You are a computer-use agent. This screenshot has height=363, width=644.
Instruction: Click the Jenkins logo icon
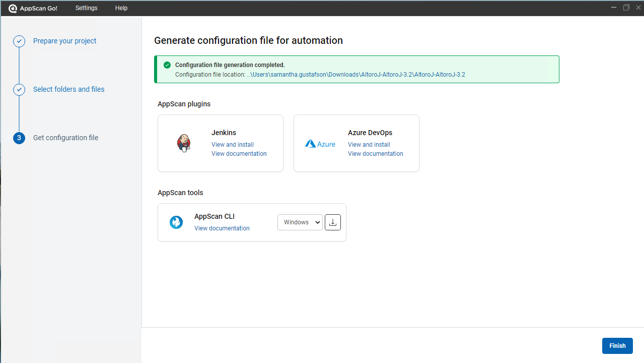[x=184, y=143]
